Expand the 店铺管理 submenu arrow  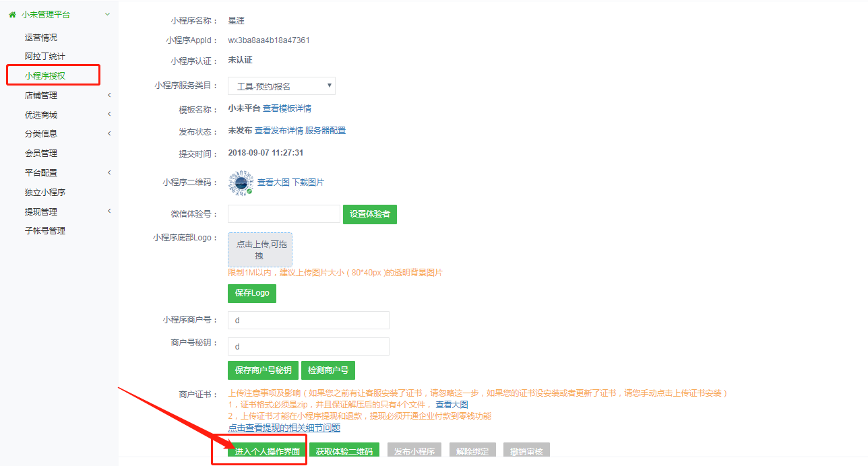coord(109,96)
